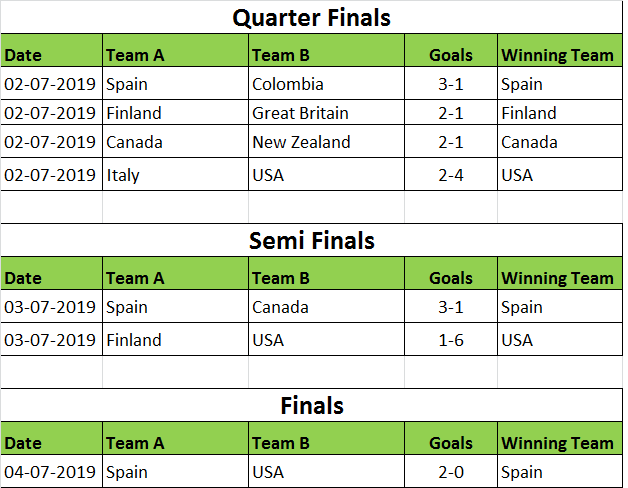Screen dimensions: 628x488
Task: Select the 2-0 goals cell
Action: [451, 472]
